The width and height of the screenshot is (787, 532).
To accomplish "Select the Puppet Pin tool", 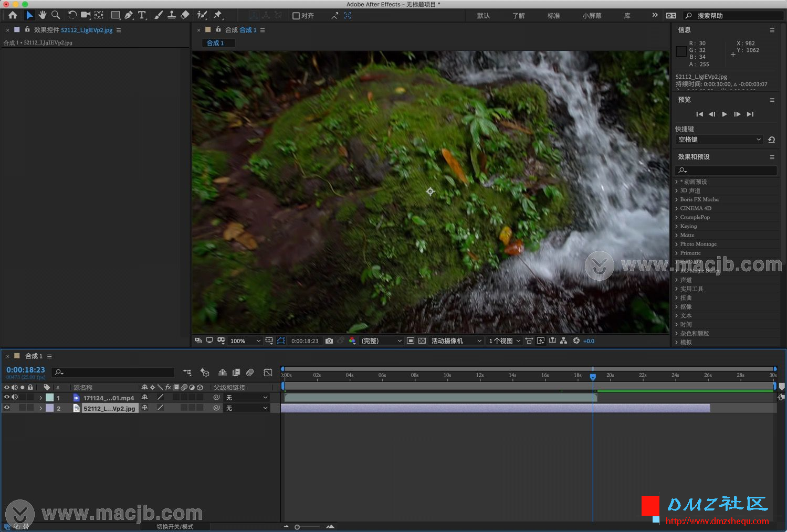I will click(x=218, y=15).
